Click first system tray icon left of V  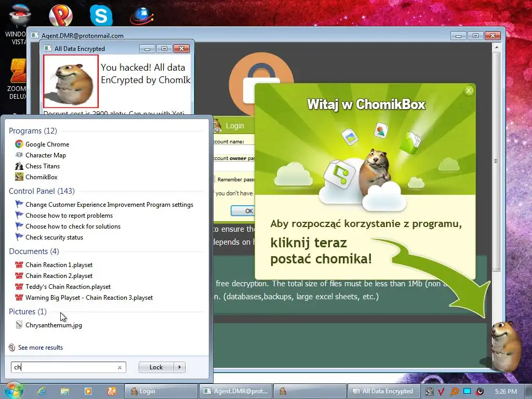[429, 392]
